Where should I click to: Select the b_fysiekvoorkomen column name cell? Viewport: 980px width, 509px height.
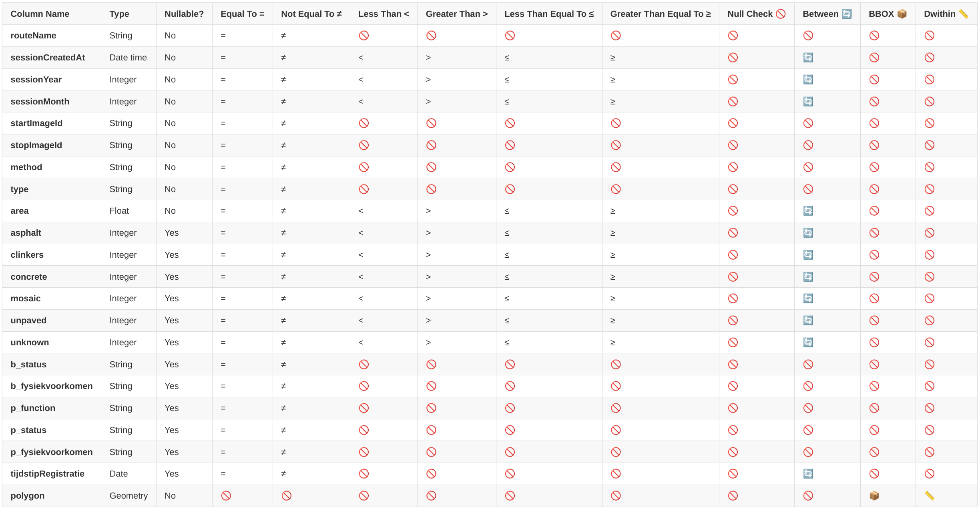(52, 386)
